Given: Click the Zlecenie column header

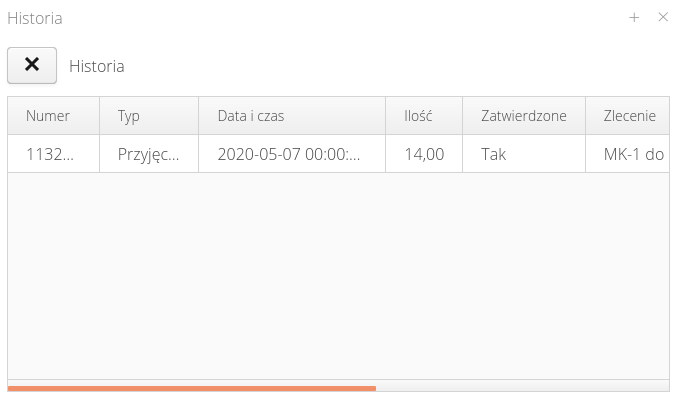Looking at the screenshot, I should pos(628,116).
